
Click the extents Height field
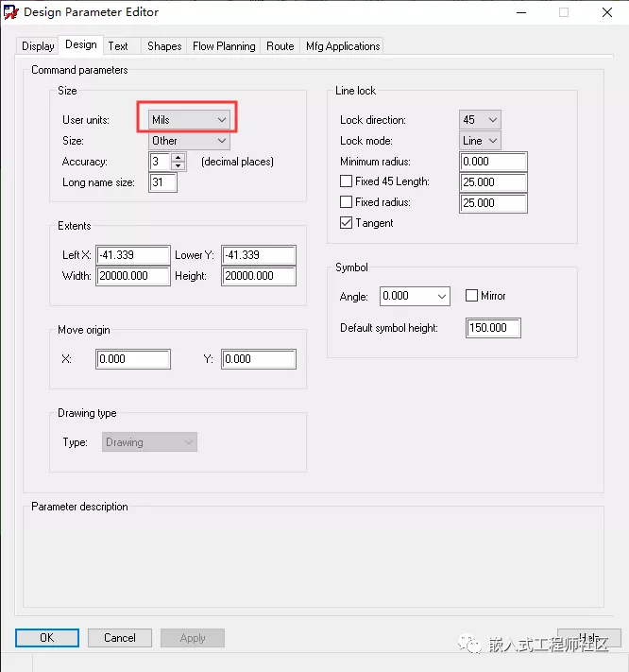click(259, 276)
